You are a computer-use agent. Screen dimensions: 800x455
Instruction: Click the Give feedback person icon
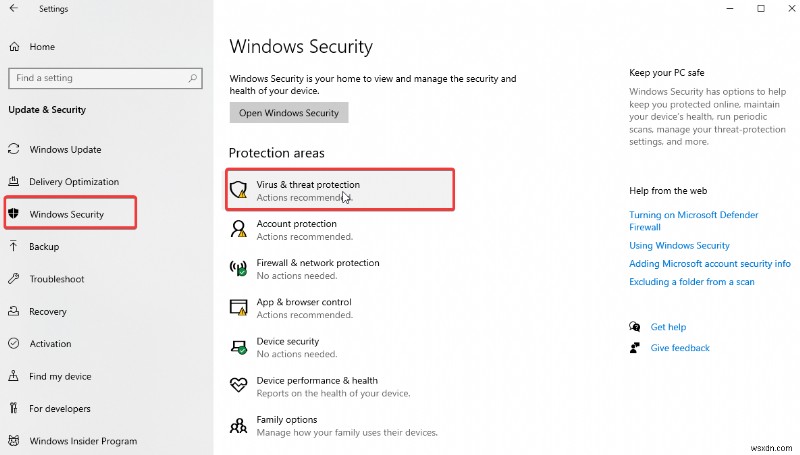634,348
